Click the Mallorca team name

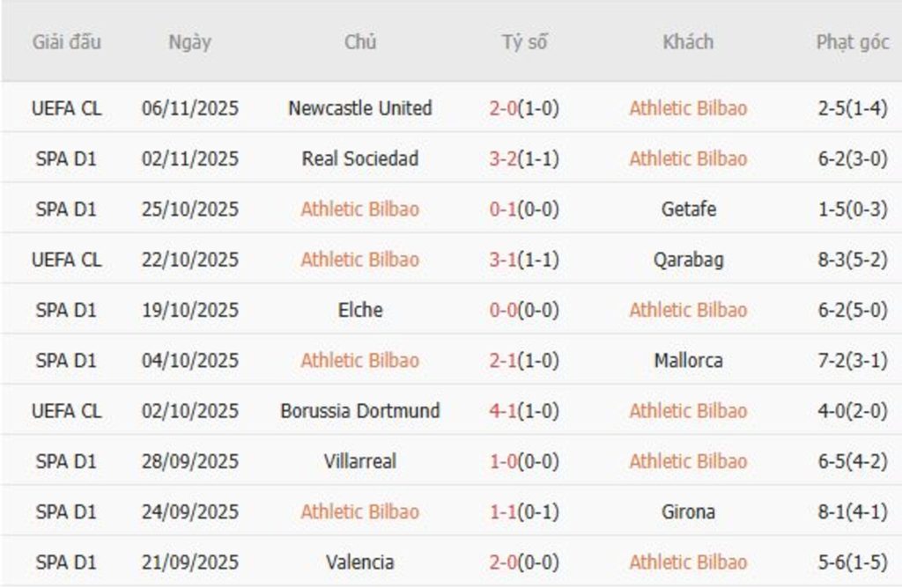[688, 360]
